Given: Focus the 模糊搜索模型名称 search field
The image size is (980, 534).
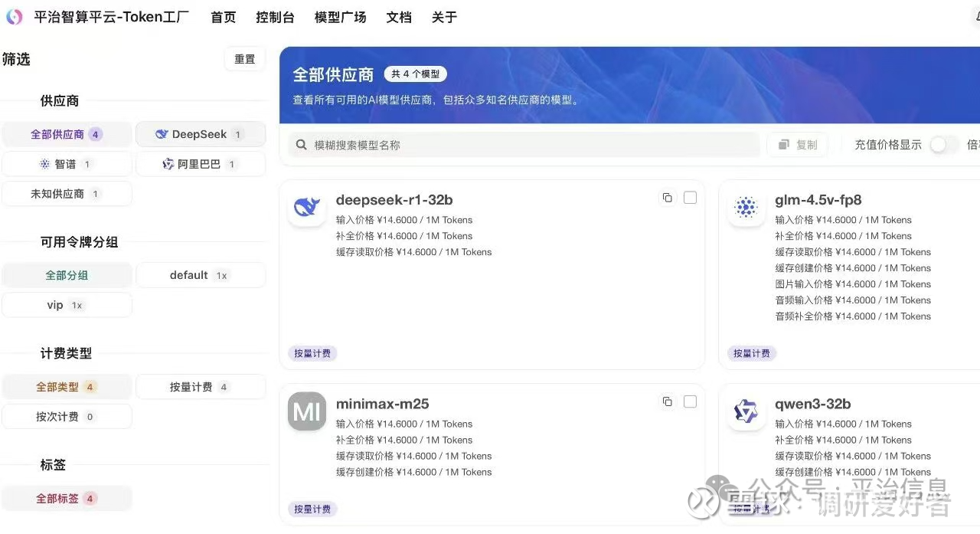Looking at the screenshot, I should pos(524,145).
